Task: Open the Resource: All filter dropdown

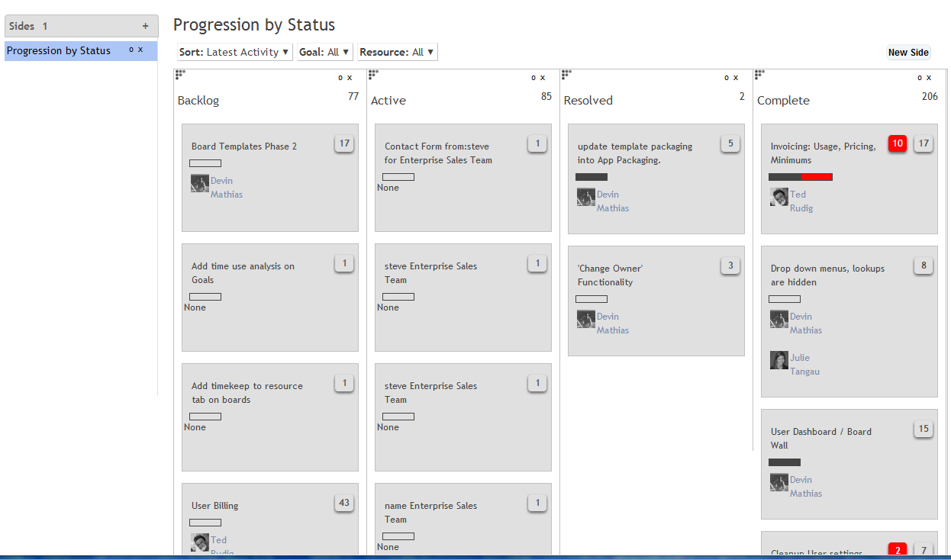Action: coord(397,52)
